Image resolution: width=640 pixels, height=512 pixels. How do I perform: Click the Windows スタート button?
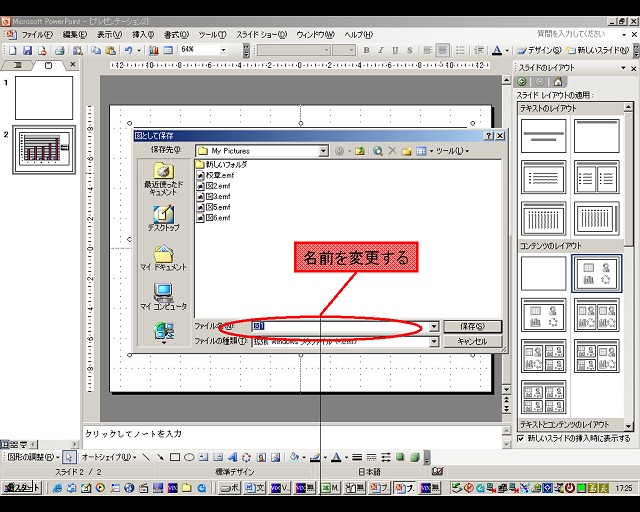(x=22, y=488)
